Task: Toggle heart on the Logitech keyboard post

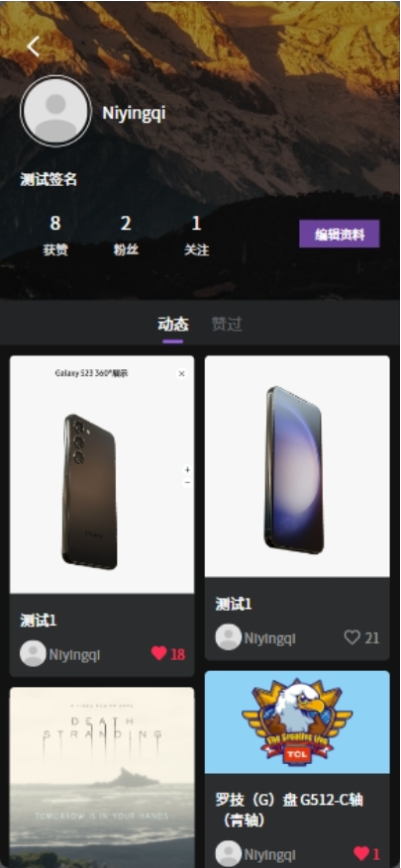Action: coord(361,853)
